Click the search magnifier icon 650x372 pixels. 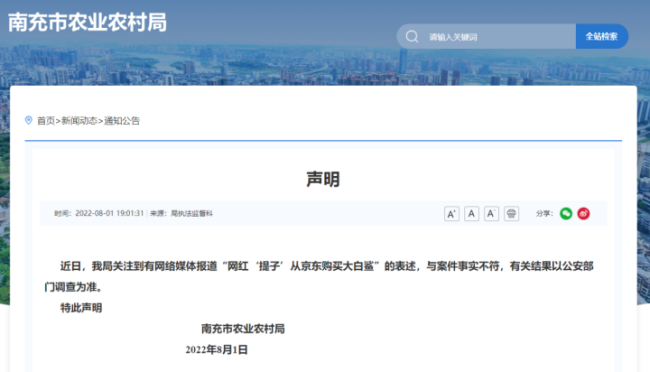click(412, 36)
